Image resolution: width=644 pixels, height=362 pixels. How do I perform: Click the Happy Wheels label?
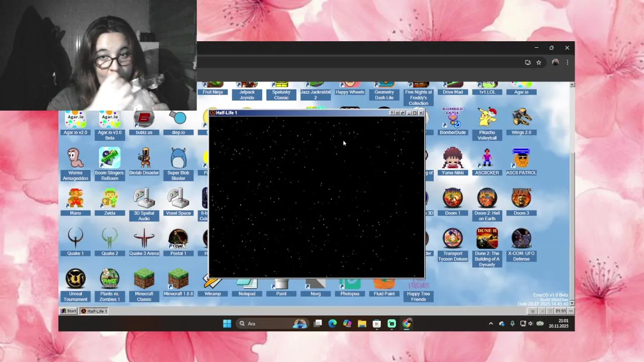pyautogui.click(x=350, y=92)
